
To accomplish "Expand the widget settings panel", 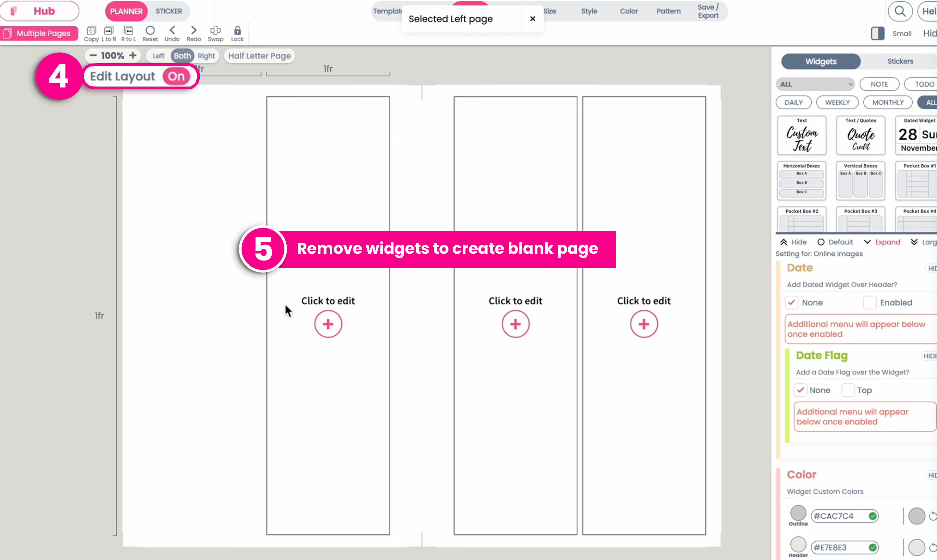I will (x=883, y=242).
